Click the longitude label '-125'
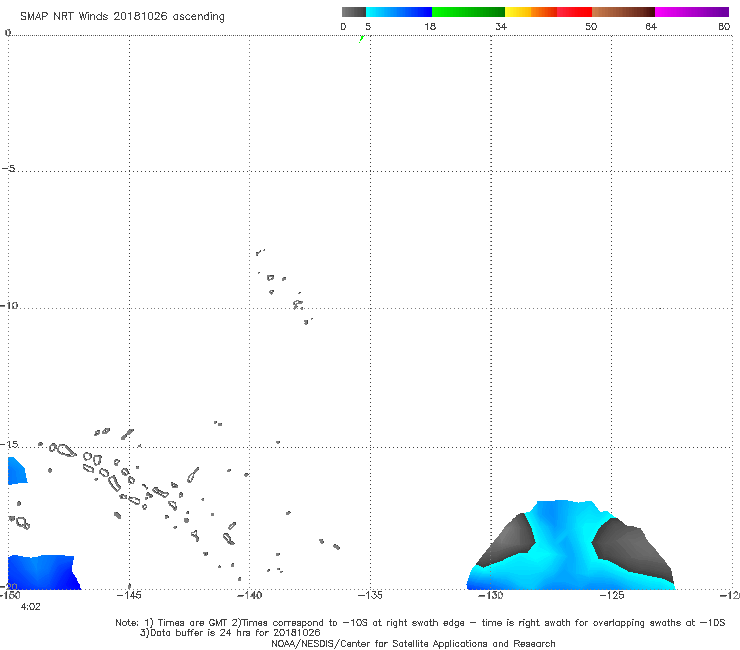 pyautogui.click(x=612, y=595)
